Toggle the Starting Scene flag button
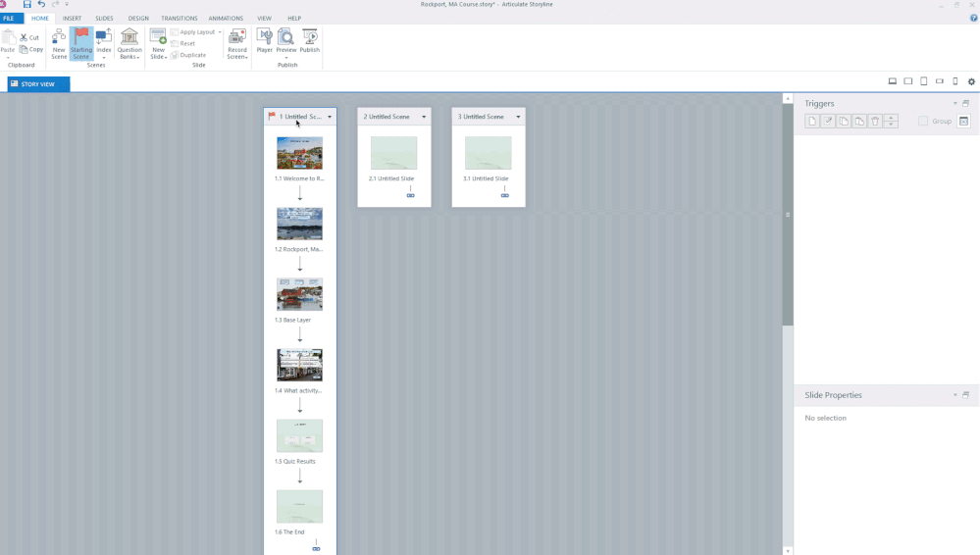 pos(81,44)
